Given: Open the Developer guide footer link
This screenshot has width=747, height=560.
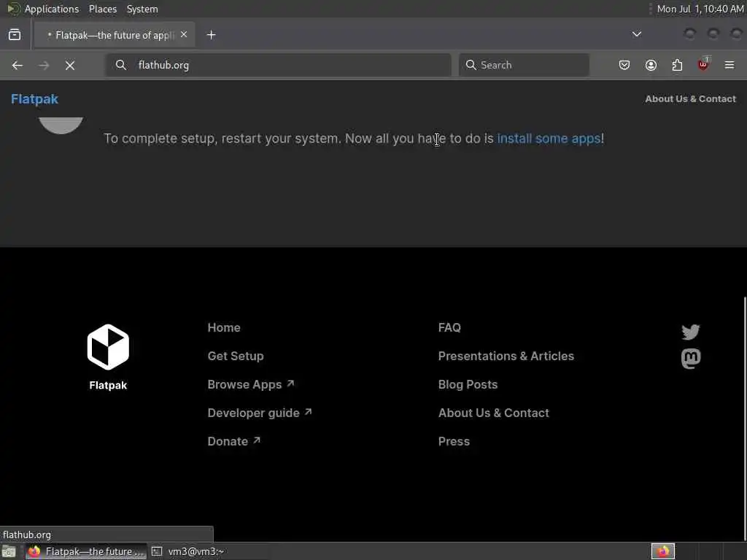Looking at the screenshot, I should coord(260,413).
